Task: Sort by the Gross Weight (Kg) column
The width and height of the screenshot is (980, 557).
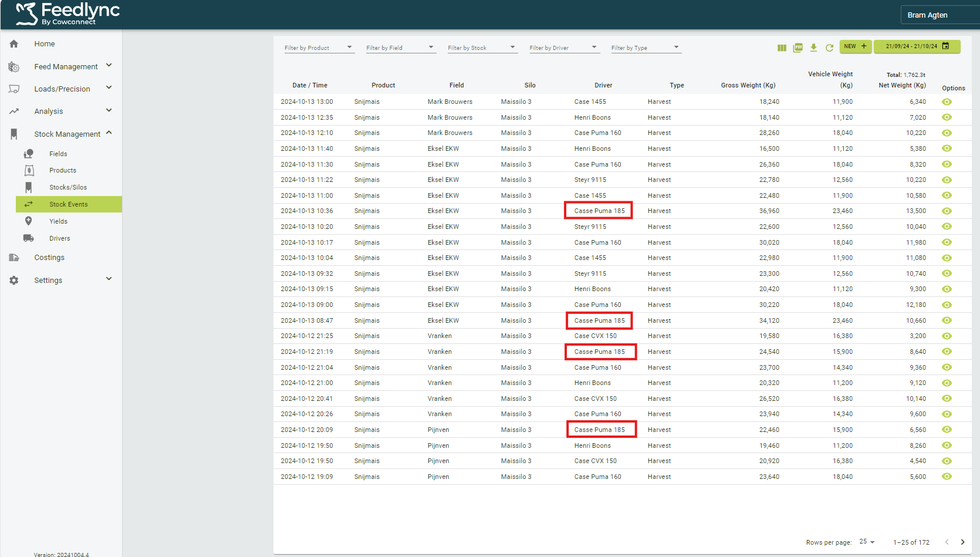Action: [748, 85]
